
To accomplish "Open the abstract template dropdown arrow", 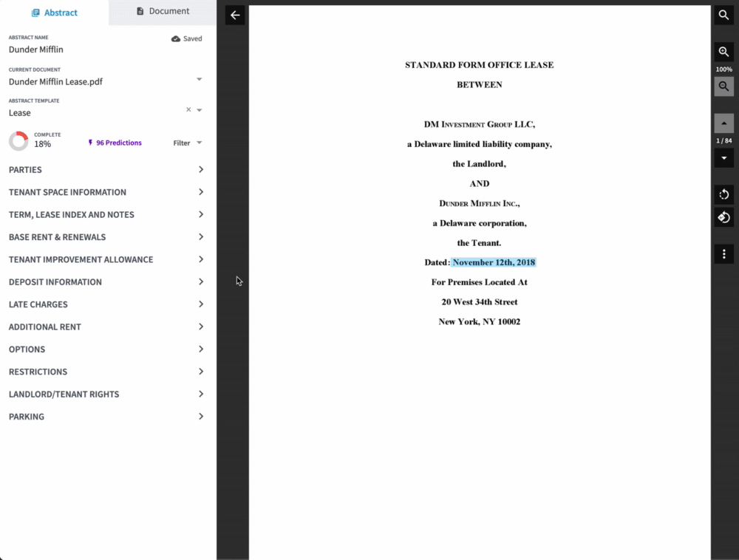I will [x=199, y=110].
